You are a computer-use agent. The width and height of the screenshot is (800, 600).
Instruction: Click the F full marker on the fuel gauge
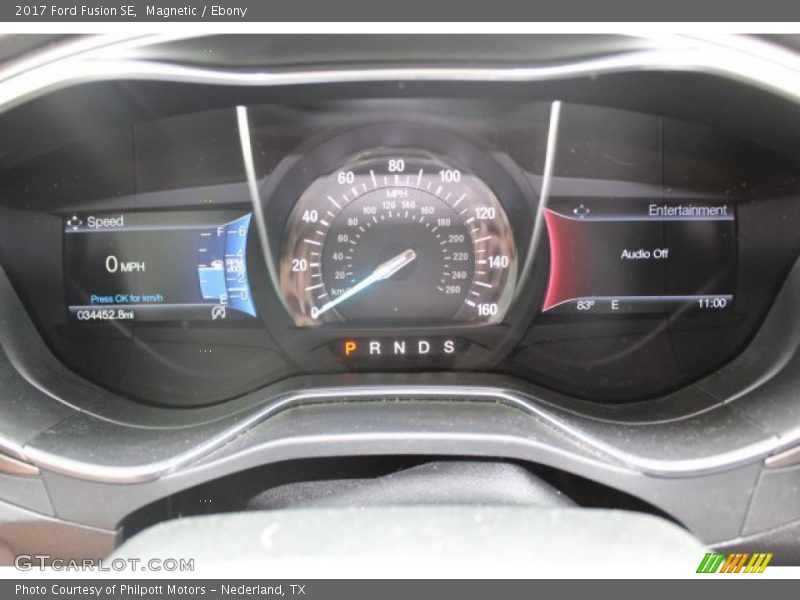click(220, 232)
